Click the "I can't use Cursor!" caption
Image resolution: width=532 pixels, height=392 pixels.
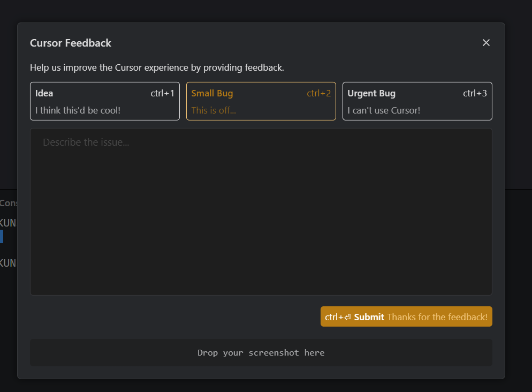coord(384,110)
